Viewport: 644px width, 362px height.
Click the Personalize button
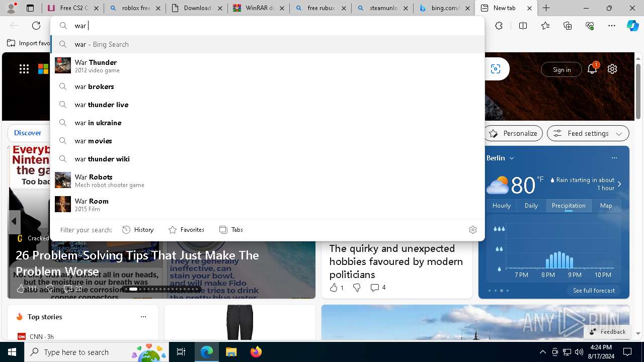[513, 133]
